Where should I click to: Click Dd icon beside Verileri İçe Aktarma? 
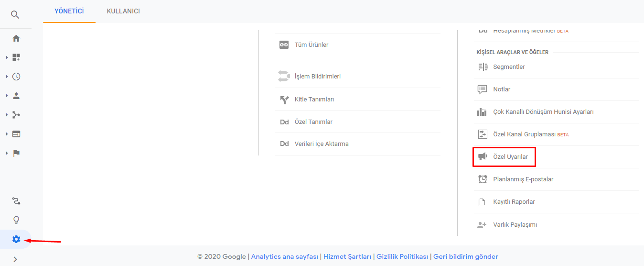click(x=284, y=144)
